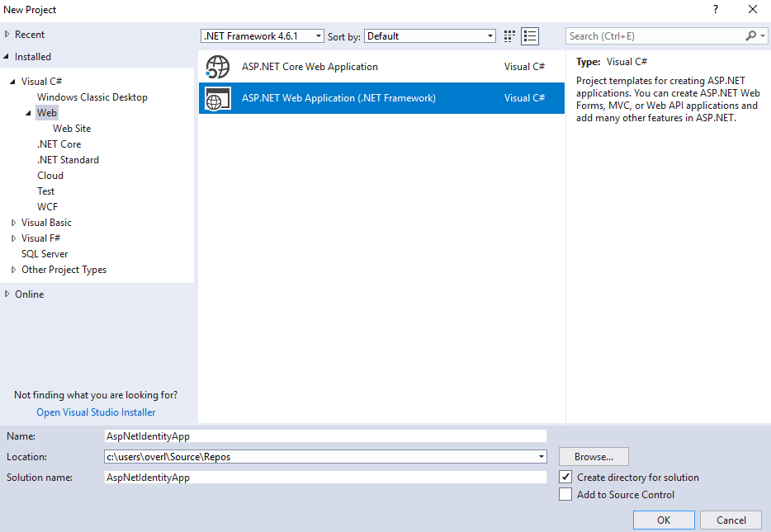Toggle Create directory for solution checkbox
Image resolution: width=771 pixels, height=532 pixels.
[x=565, y=477]
